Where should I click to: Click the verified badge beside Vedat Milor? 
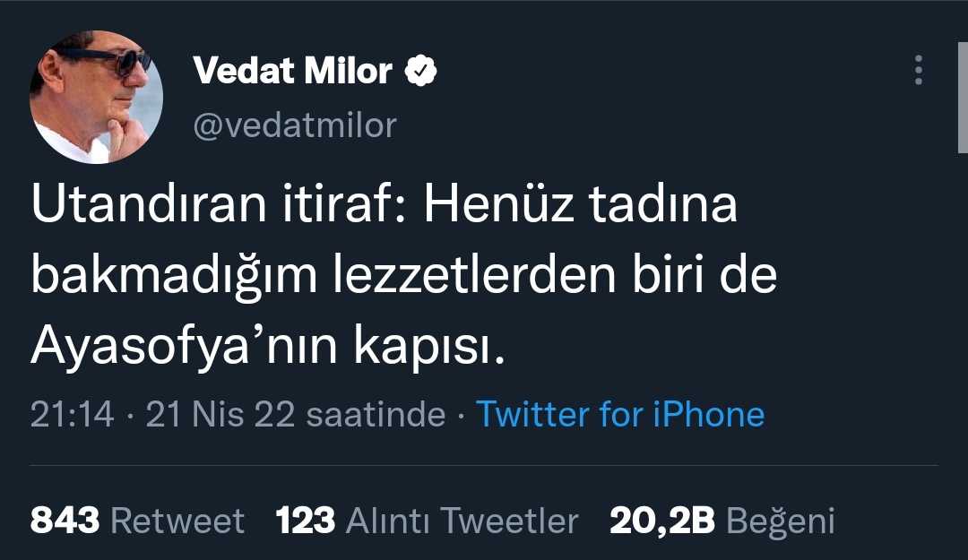pos(422,71)
